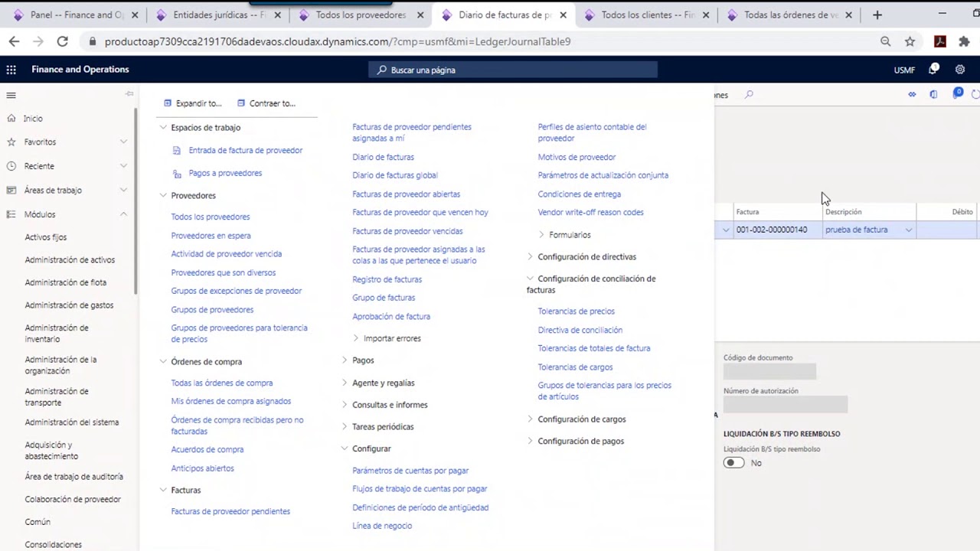Viewport: 980px width, 551px height.
Task: Click the Expandir todo icon
Action: click(x=168, y=103)
